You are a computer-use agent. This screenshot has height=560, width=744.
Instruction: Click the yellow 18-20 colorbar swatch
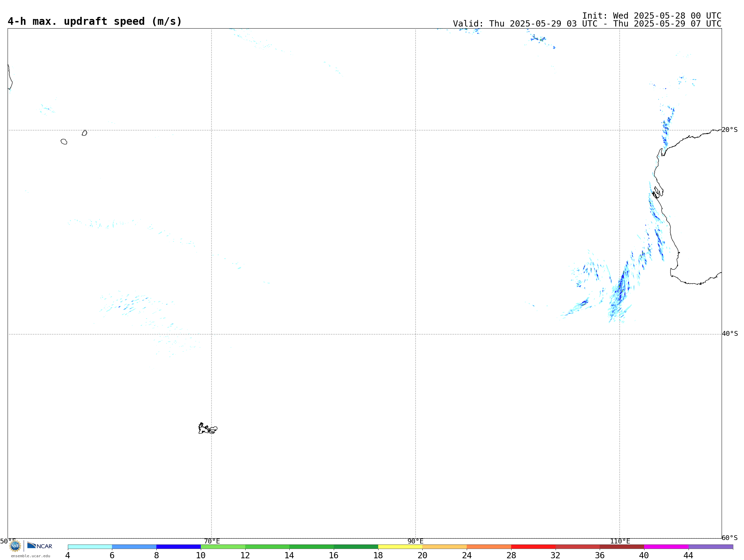point(400,547)
